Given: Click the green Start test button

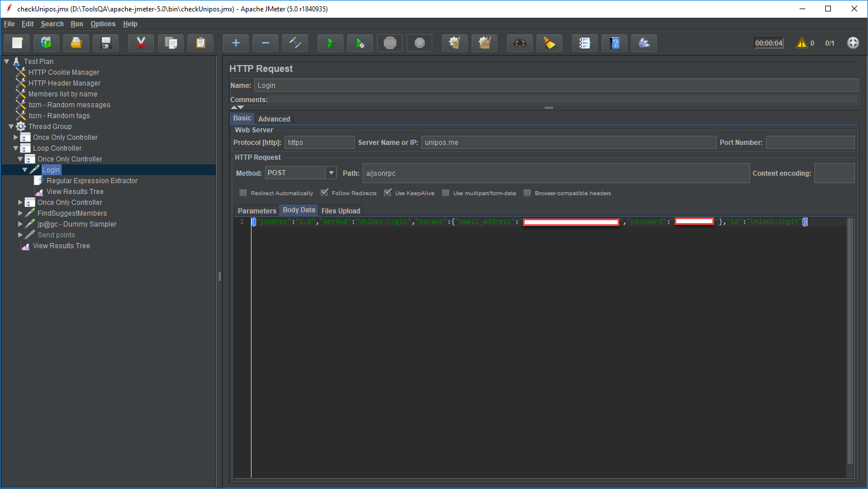Looking at the screenshot, I should pos(330,43).
